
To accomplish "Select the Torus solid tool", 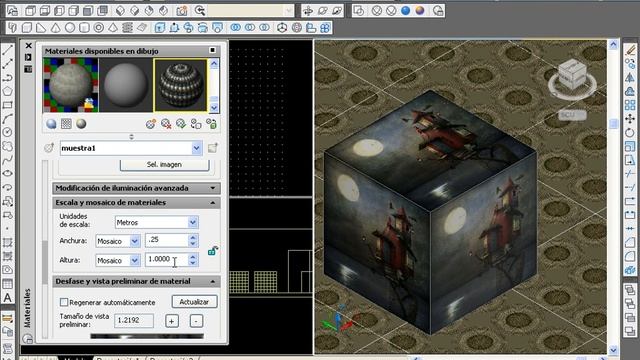I will click(98, 27).
